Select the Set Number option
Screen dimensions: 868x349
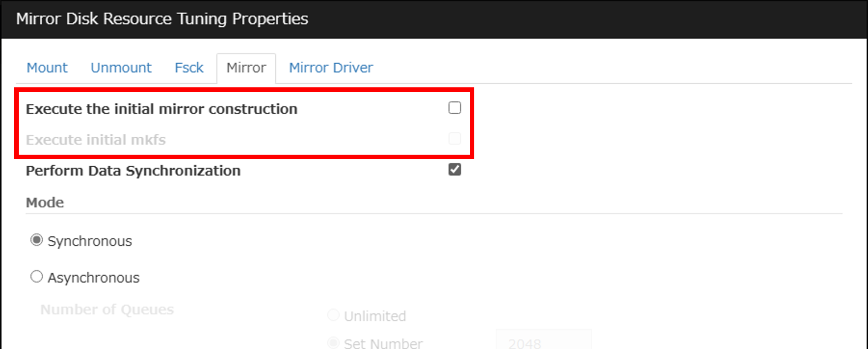[333, 342]
